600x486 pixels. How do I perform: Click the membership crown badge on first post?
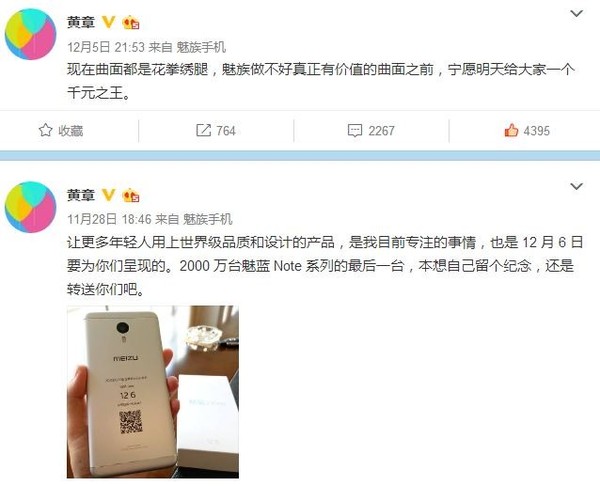click(x=131, y=23)
